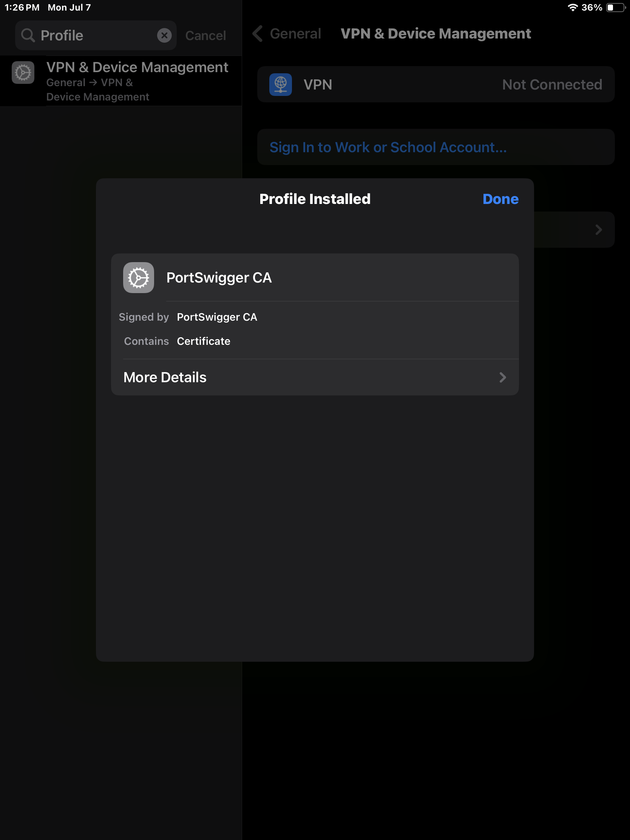Open the VPN Not Connected row
This screenshot has width=630, height=840.
(x=435, y=84)
